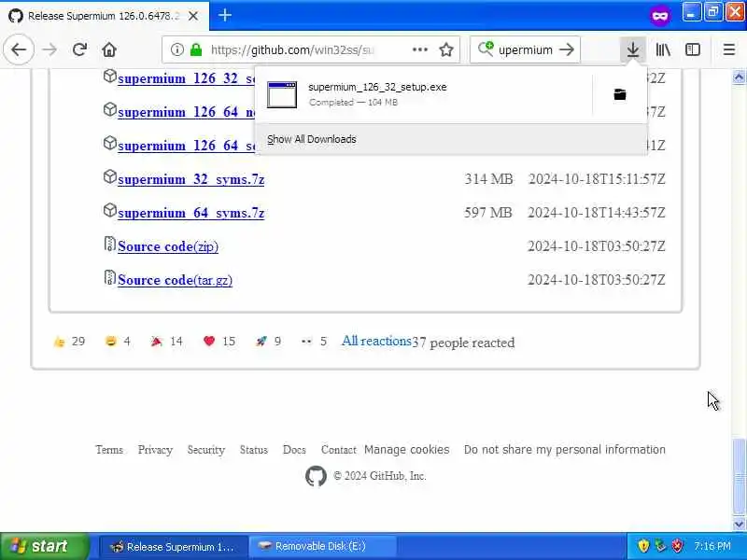Screen dimensions: 747x560
Task: Click the private browsing mask icon
Action: 660,16
